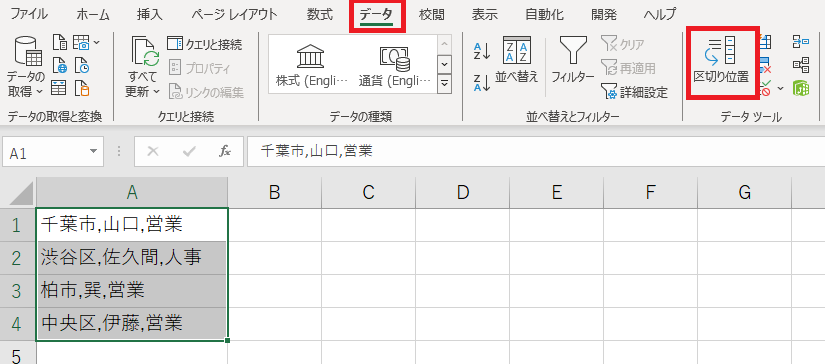This screenshot has height=364, width=825.
Task: Sort ascending with the A to Z icon
Action: point(481,51)
